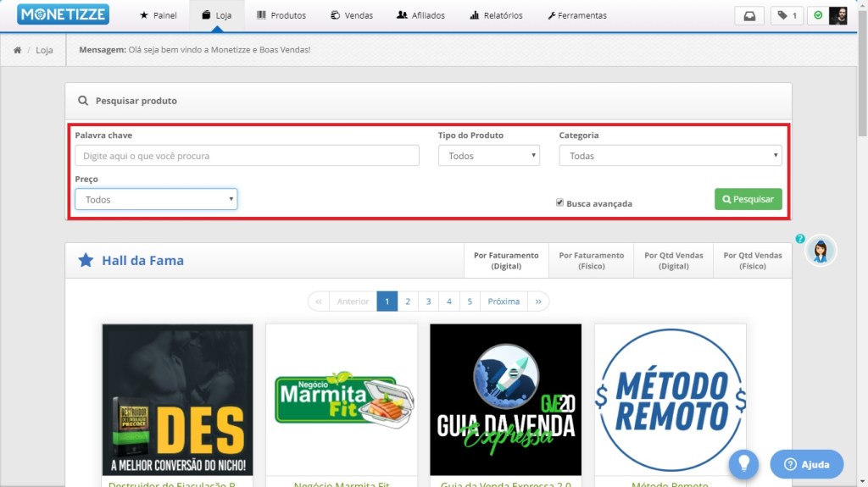This screenshot has width=868, height=487.
Task: Open the Método Remoto product thumbnail
Action: pyautogui.click(x=670, y=400)
